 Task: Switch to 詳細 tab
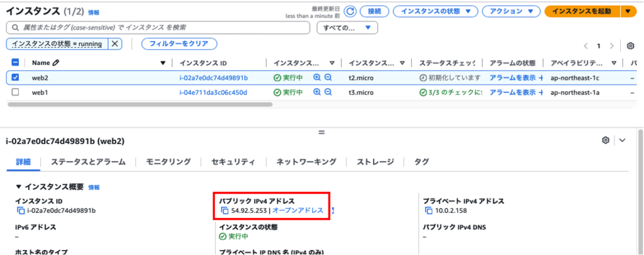tap(23, 162)
